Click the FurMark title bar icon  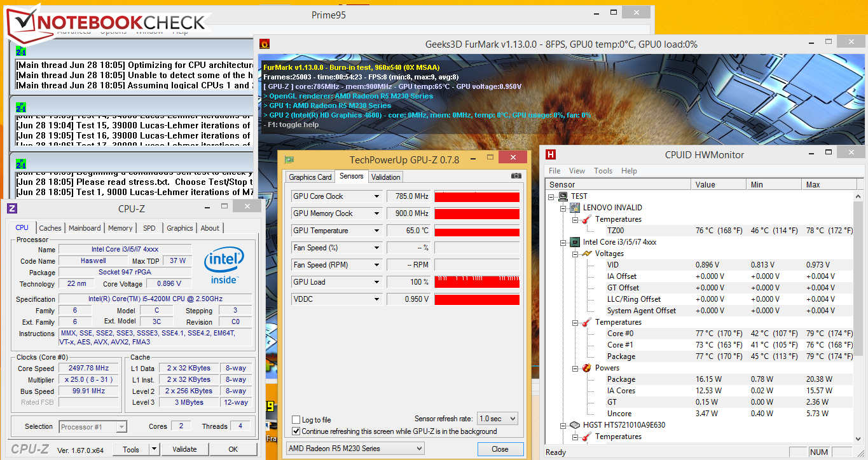tap(265, 44)
